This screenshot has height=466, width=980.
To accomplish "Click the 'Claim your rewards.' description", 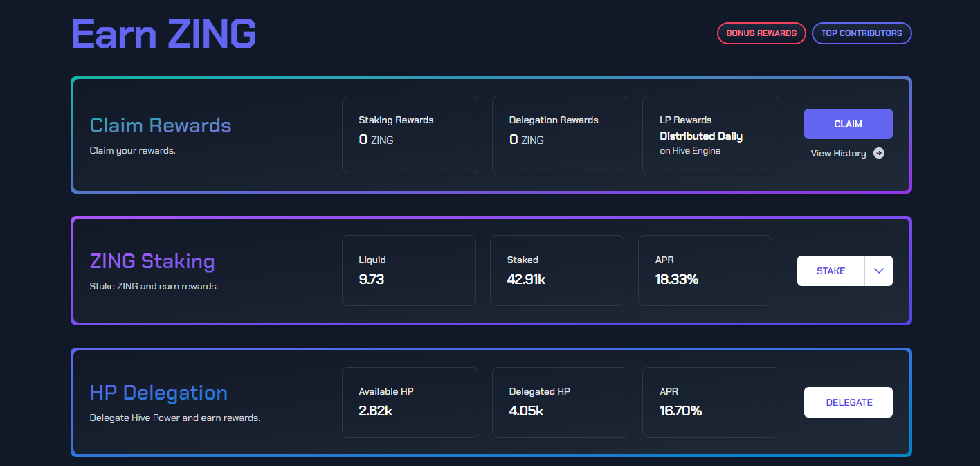I will tap(133, 150).
